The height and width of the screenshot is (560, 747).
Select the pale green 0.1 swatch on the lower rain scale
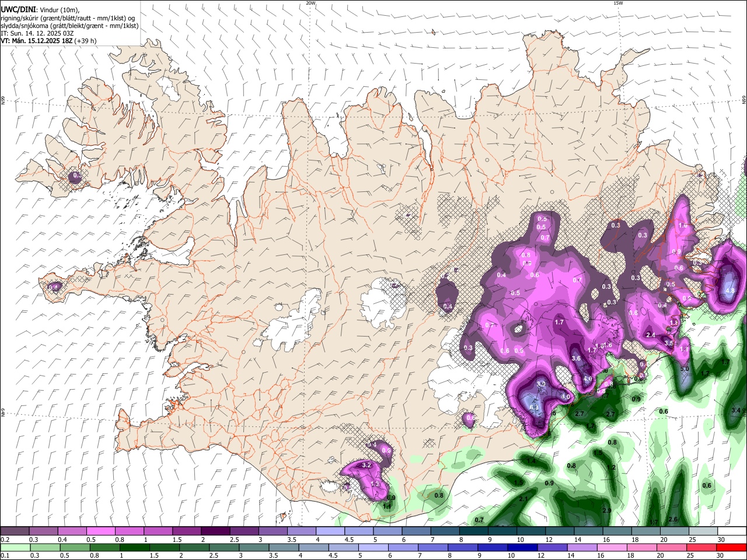15,547
